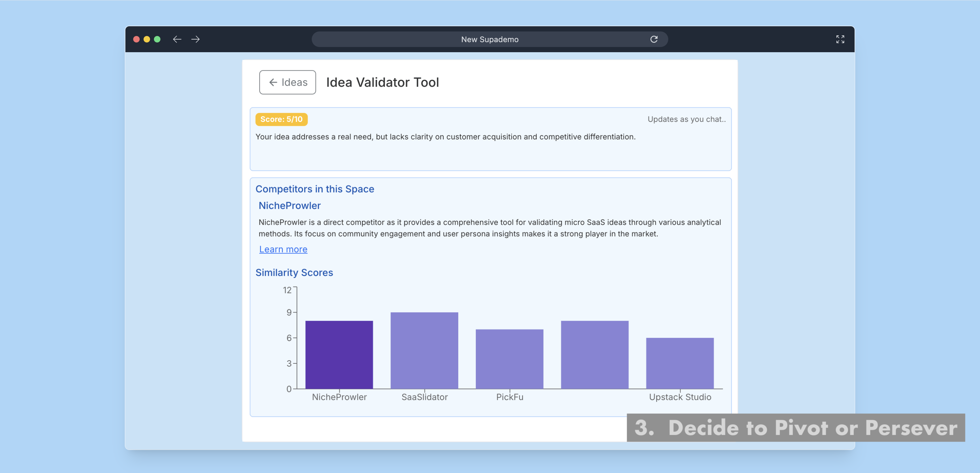Click the Competitors in this Space heading
980x473 pixels.
315,189
